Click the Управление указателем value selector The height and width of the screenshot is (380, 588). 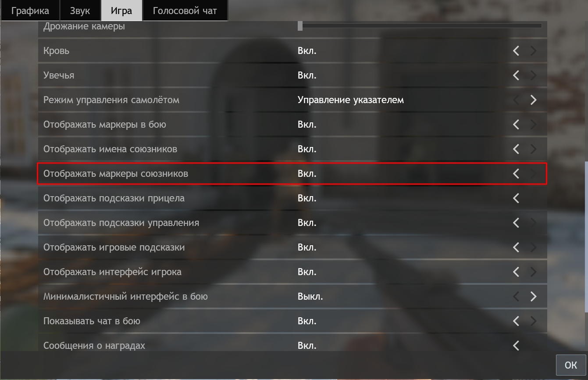click(x=350, y=100)
